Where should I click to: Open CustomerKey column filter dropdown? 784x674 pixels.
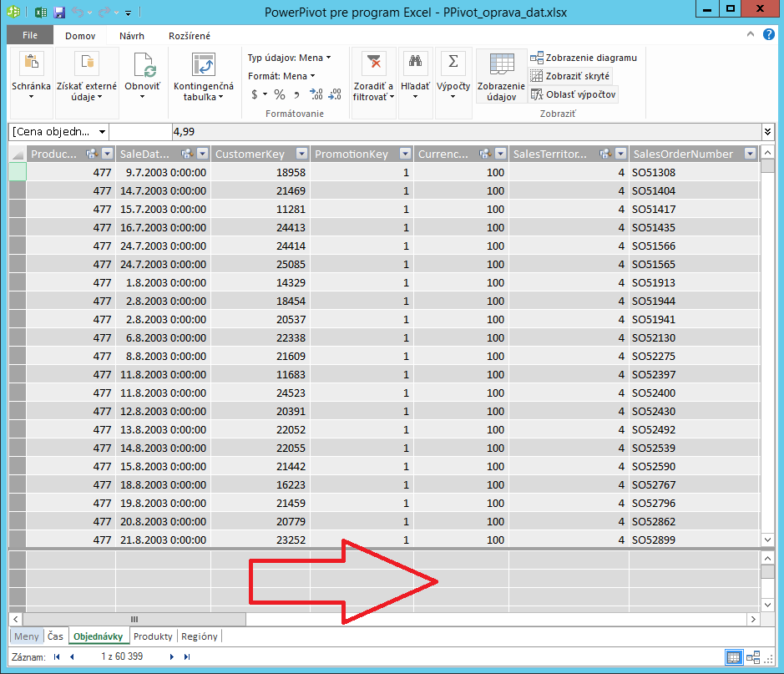[301, 154]
